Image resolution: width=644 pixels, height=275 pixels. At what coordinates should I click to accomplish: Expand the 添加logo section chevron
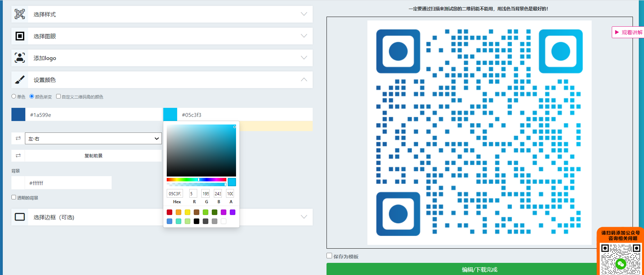point(304,58)
